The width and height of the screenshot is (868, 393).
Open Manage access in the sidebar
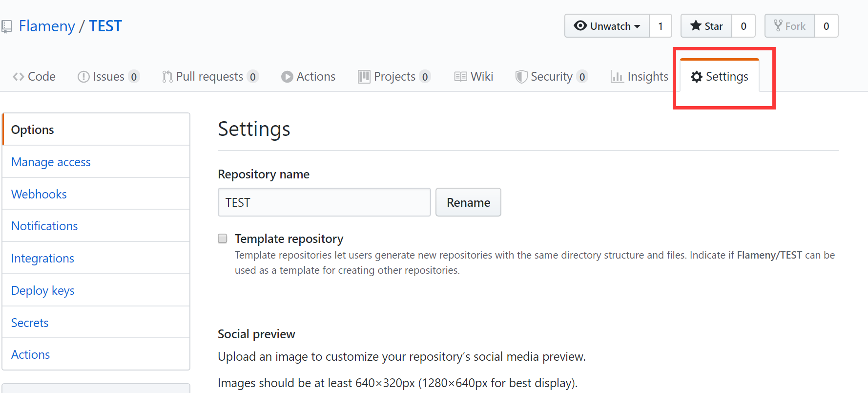[x=51, y=162]
